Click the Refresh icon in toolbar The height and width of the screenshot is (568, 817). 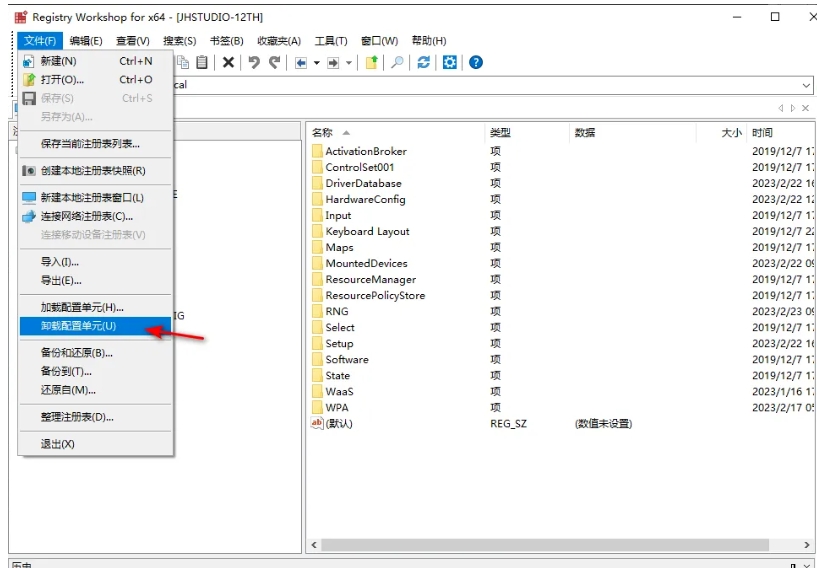[x=424, y=62]
